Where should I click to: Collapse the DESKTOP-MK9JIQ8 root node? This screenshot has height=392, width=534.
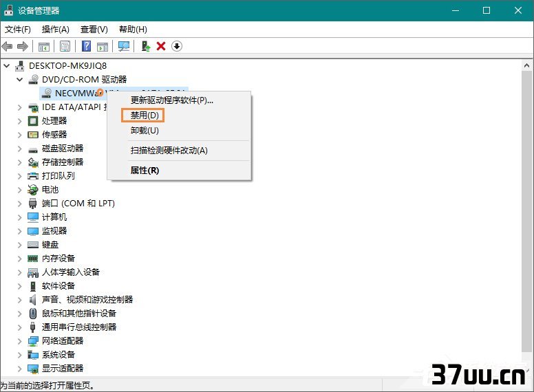(x=7, y=65)
